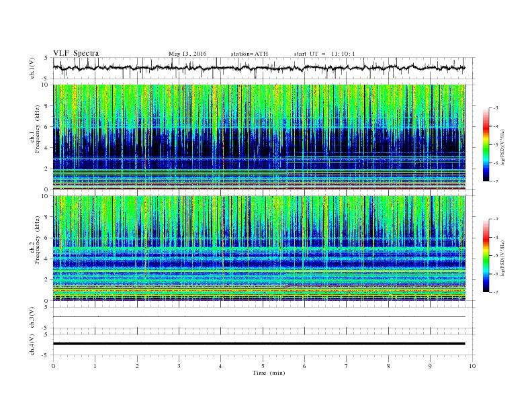Click the 8 kHz tick of ch.1 spectrogram
The height and width of the screenshot is (411, 532).
click(x=46, y=106)
